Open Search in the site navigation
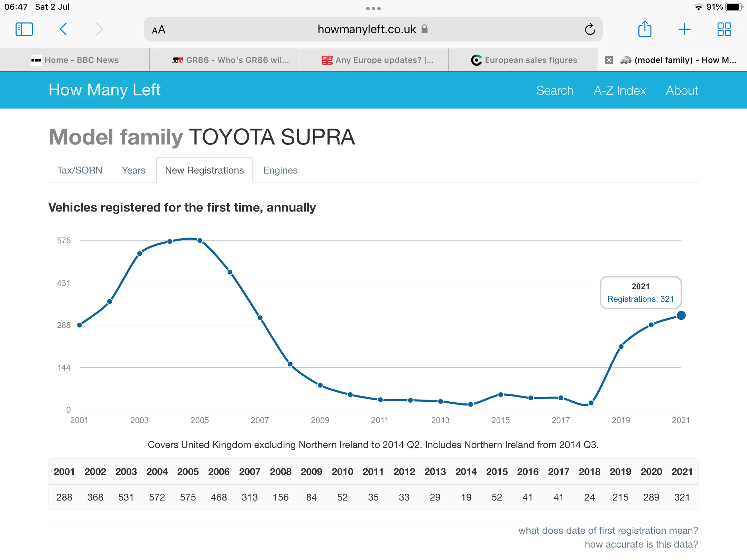 pos(555,91)
